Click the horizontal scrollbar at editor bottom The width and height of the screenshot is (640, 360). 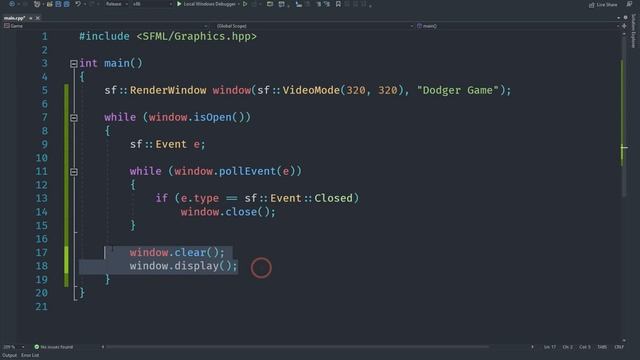click(x=298, y=347)
